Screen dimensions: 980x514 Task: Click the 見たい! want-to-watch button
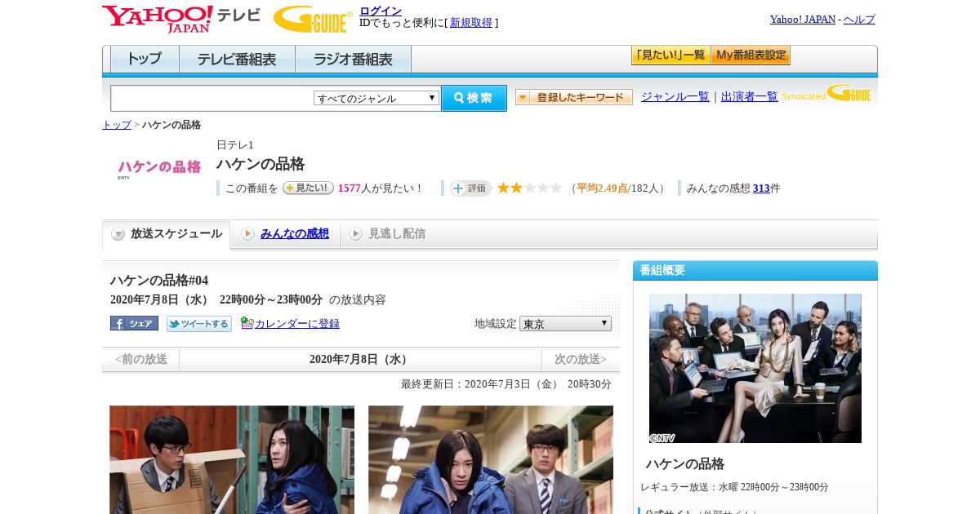308,188
